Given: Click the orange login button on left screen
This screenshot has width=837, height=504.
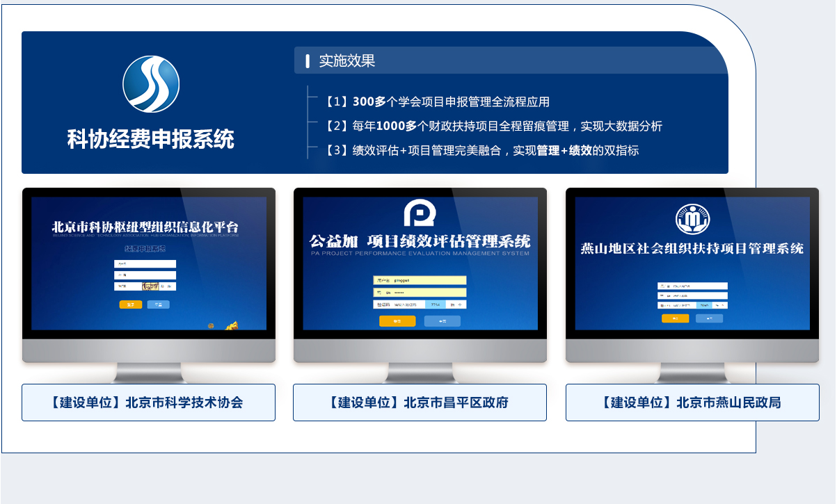Looking at the screenshot, I should tap(130, 304).
